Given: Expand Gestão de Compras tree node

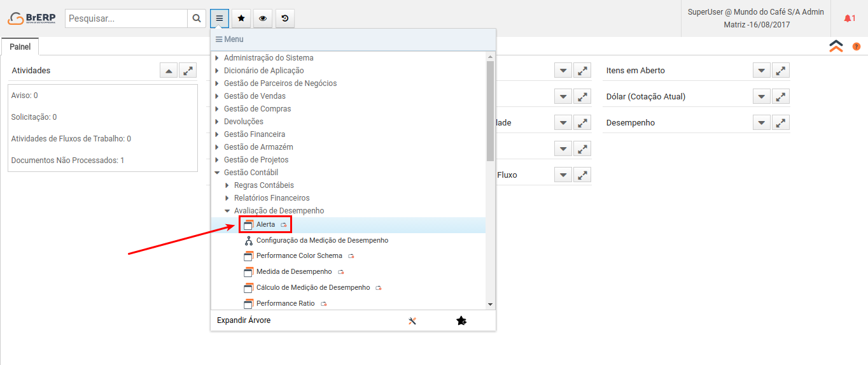Looking at the screenshot, I should click(217, 109).
